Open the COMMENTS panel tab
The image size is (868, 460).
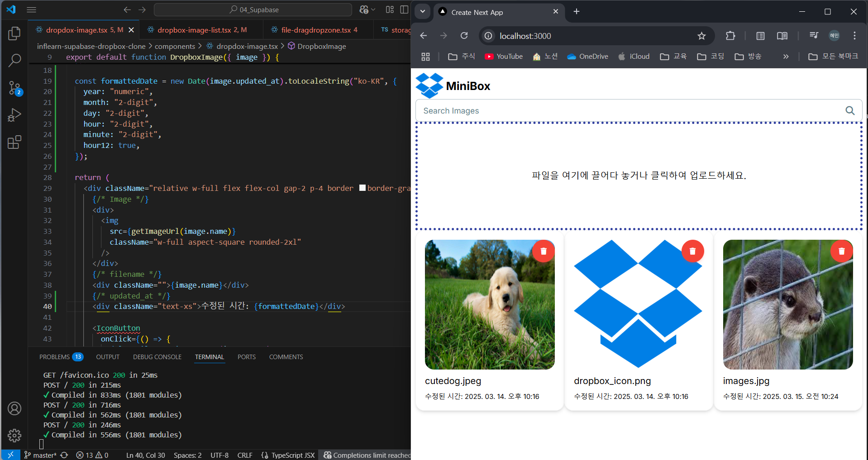point(286,357)
